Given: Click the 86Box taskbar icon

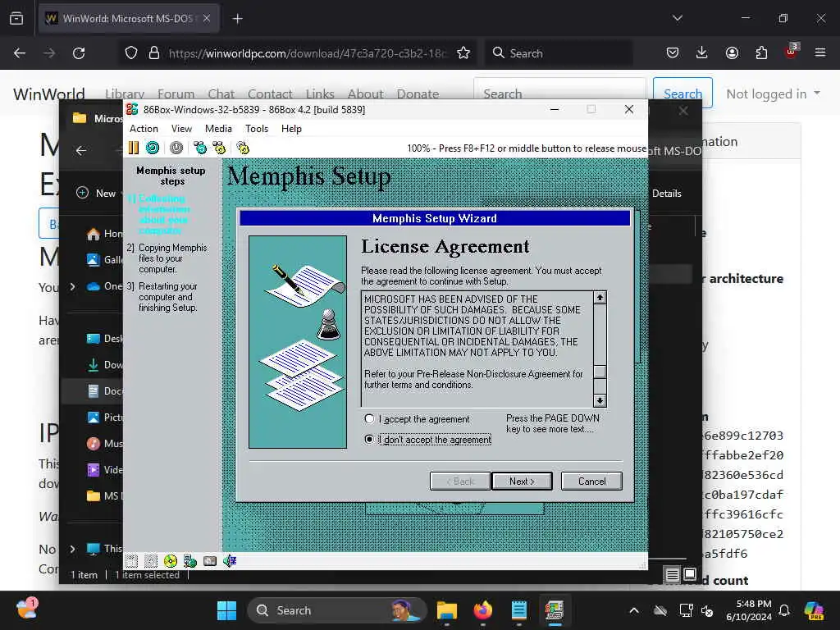Looking at the screenshot, I should point(555,610).
